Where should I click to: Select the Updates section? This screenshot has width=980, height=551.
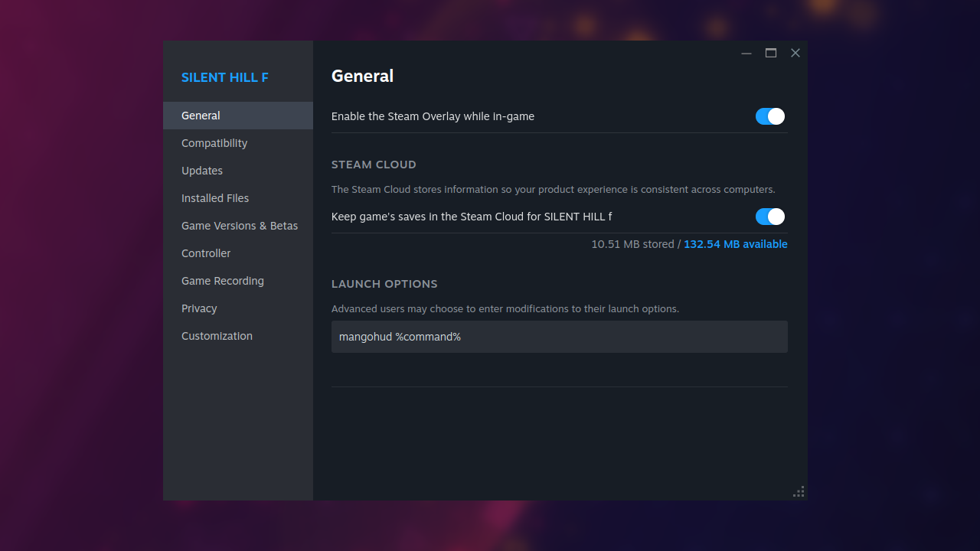click(x=201, y=170)
